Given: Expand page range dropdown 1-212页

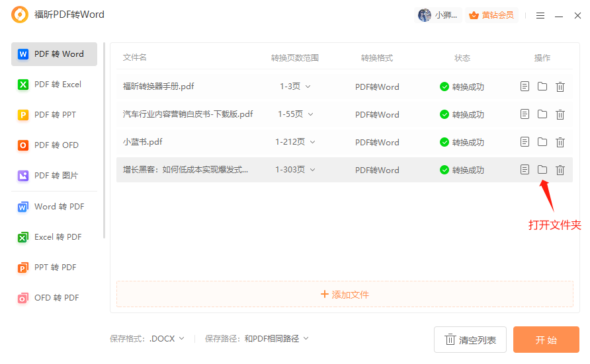Looking at the screenshot, I should click(295, 142).
